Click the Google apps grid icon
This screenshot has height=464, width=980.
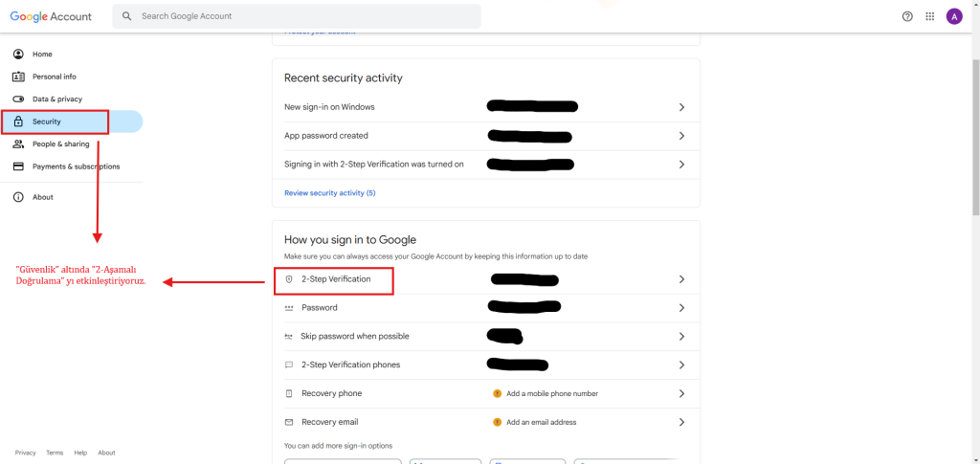pos(930,16)
